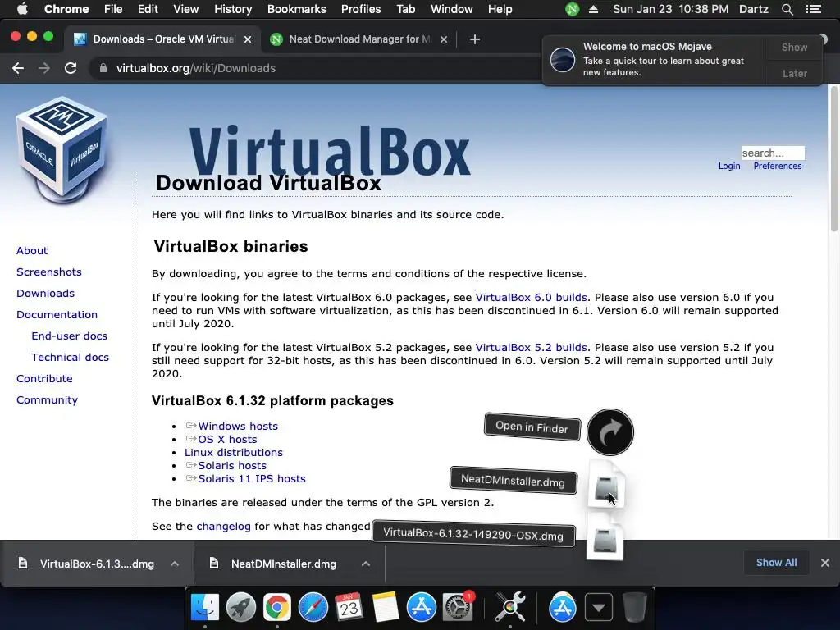Open Finder from the Dock
Image resolution: width=840 pixels, height=630 pixels.
click(205, 608)
